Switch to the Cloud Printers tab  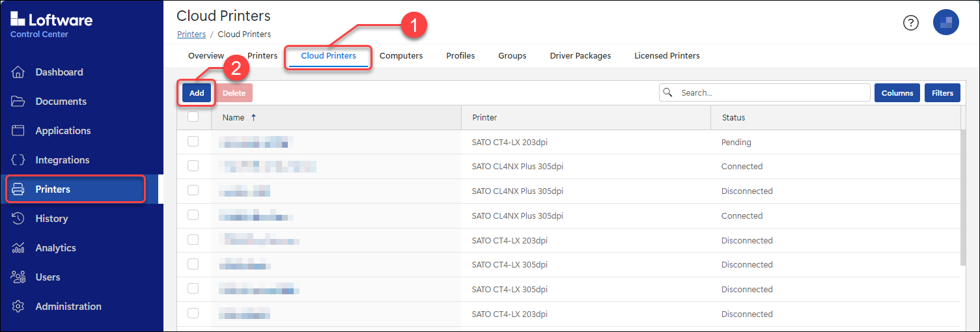tap(328, 56)
